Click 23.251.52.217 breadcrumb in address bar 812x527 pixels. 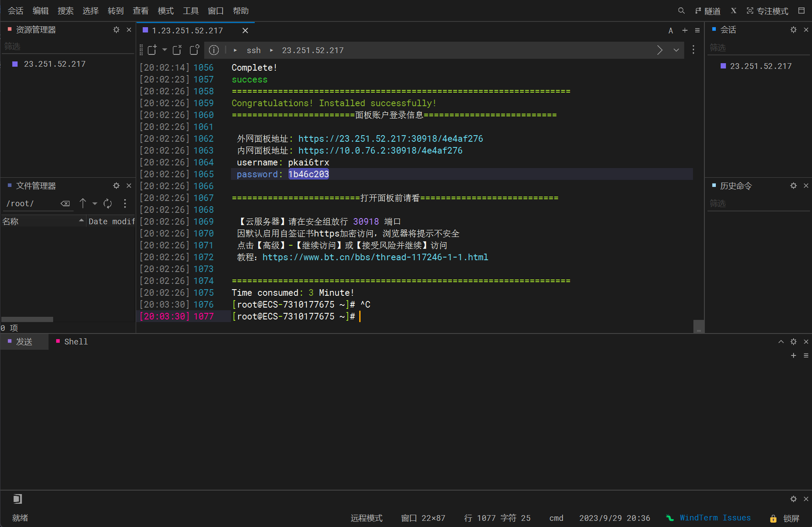click(313, 50)
